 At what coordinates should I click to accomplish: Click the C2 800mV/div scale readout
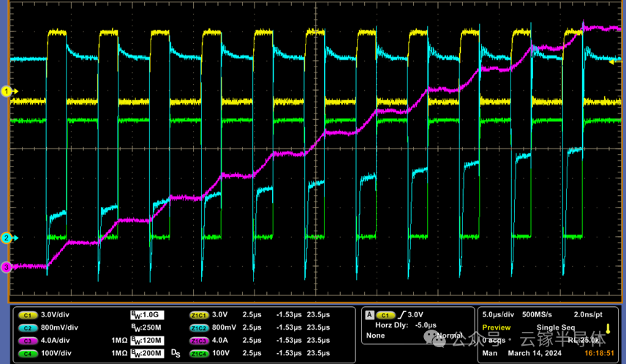coord(59,327)
